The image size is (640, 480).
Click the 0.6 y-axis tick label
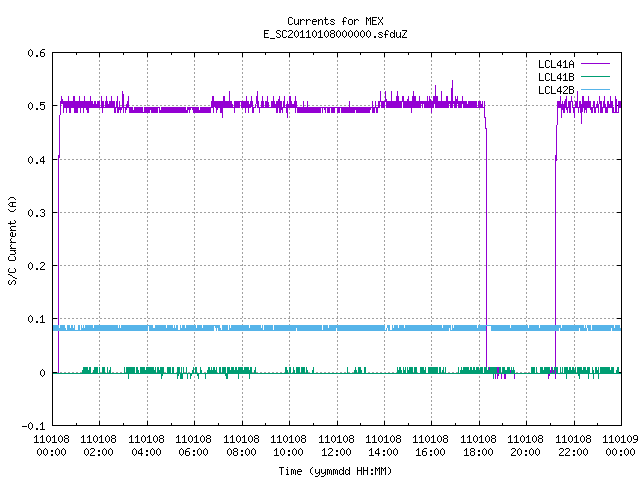coord(36,53)
